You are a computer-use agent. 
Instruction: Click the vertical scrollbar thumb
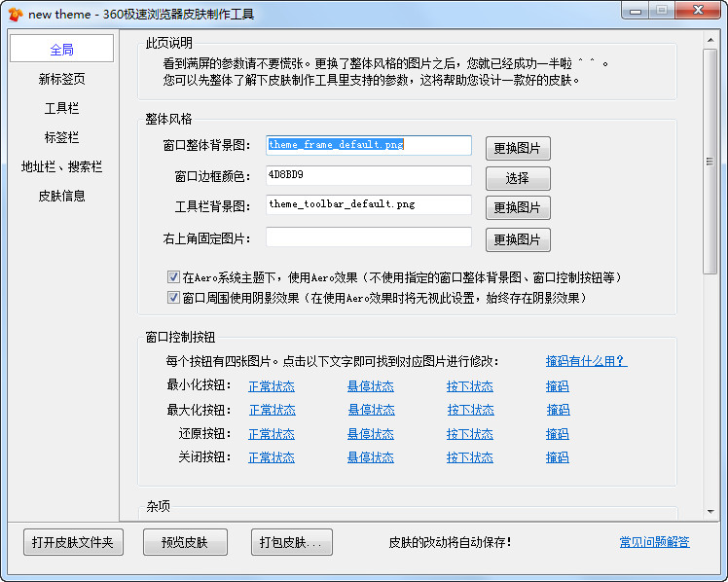coord(710,162)
